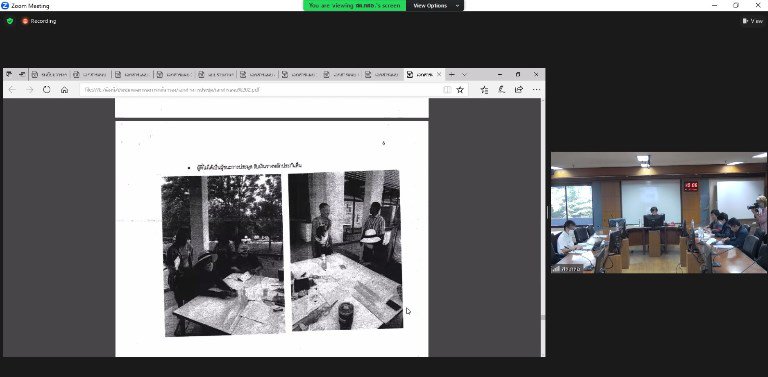
Task: Switch to the seventh browser tab
Action: (300, 74)
